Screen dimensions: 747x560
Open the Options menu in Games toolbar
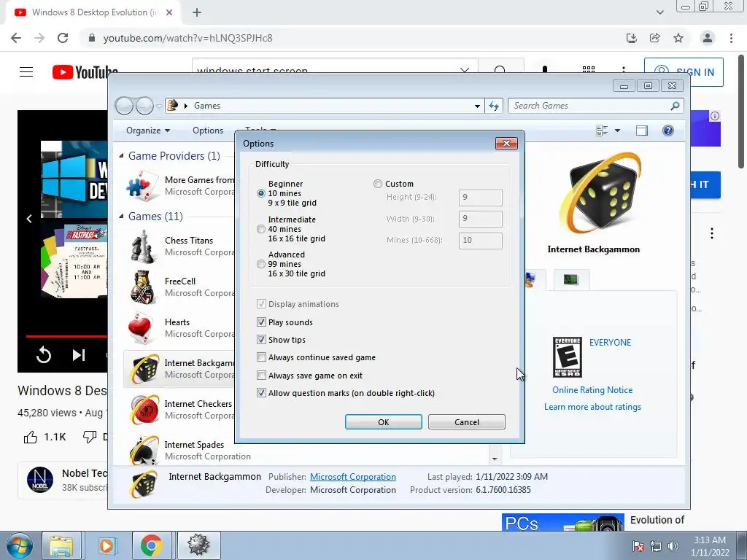pyautogui.click(x=208, y=131)
